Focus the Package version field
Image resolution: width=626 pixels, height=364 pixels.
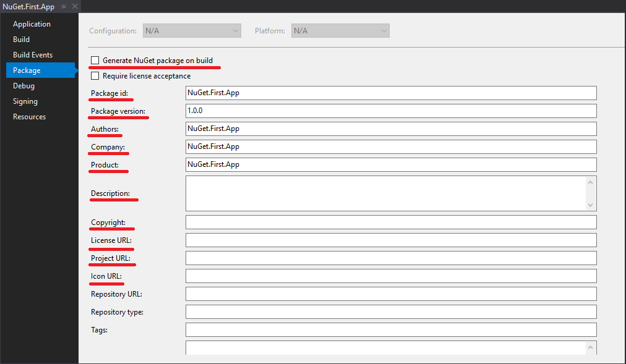pyautogui.click(x=391, y=111)
